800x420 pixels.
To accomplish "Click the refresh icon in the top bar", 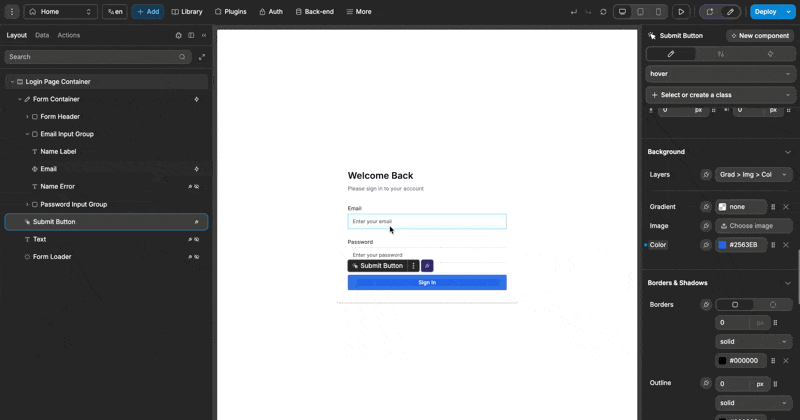I will pyautogui.click(x=603, y=12).
